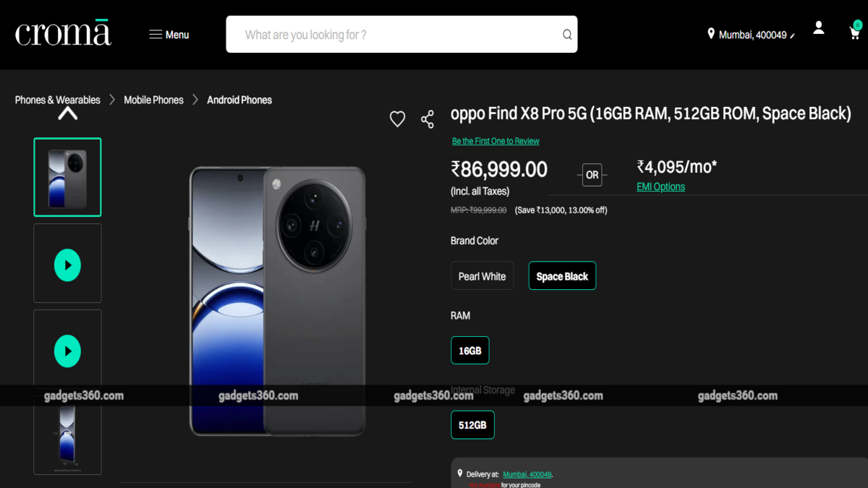Click the Croma logo
Viewport: 868px width, 488px height.
point(63,34)
